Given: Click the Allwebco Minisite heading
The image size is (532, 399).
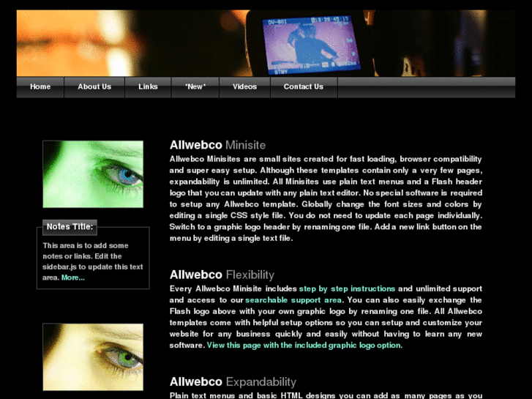Looking at the screenshot, I should point(217,145).
